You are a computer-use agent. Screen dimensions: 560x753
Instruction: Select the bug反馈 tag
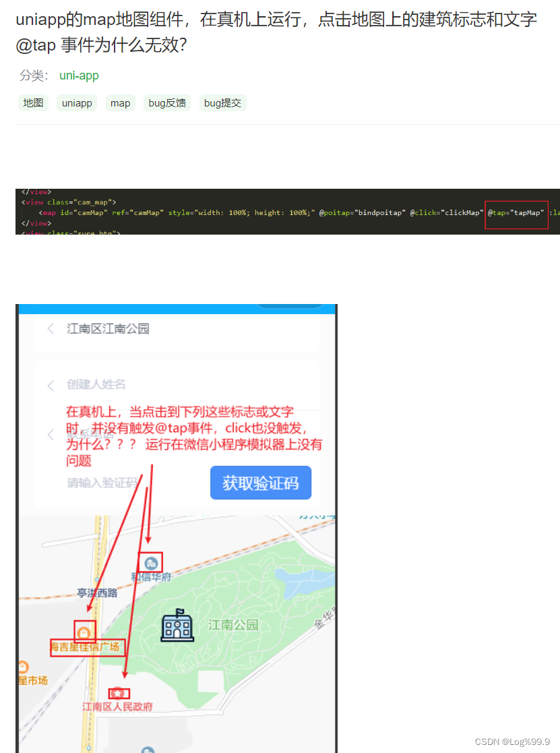pos(167,102)
